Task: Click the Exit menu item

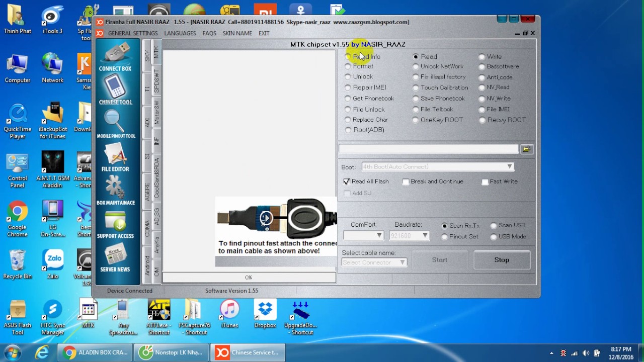Action: point(264,33)
